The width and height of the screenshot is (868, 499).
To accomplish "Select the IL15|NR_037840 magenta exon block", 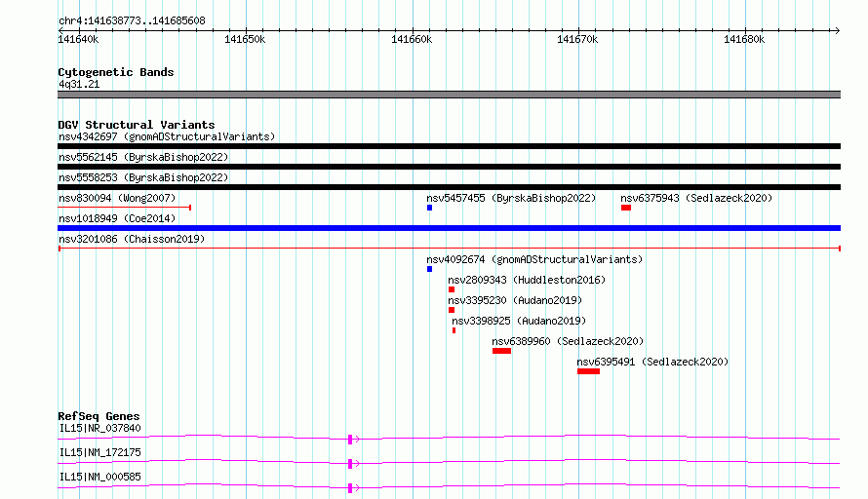I will [x=350, y=440].
